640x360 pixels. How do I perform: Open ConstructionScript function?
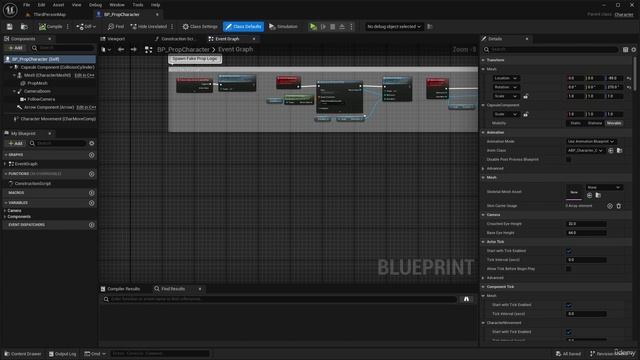coord(32,184)
